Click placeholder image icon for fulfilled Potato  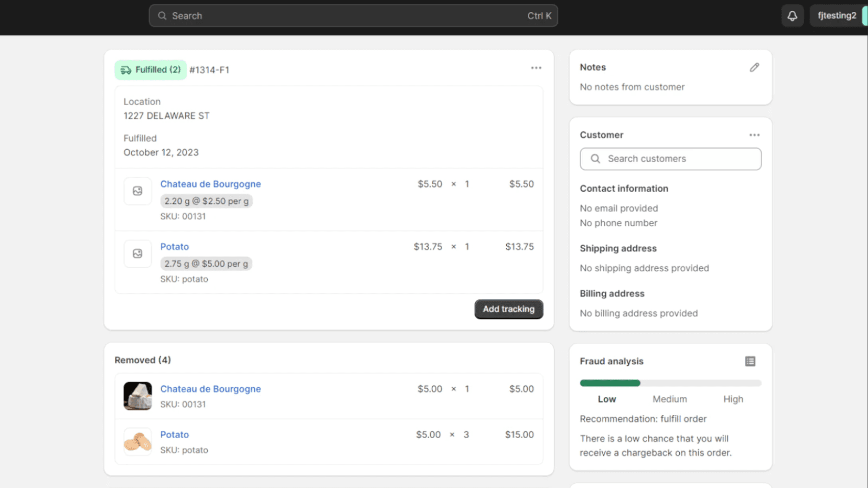point(138,254)
